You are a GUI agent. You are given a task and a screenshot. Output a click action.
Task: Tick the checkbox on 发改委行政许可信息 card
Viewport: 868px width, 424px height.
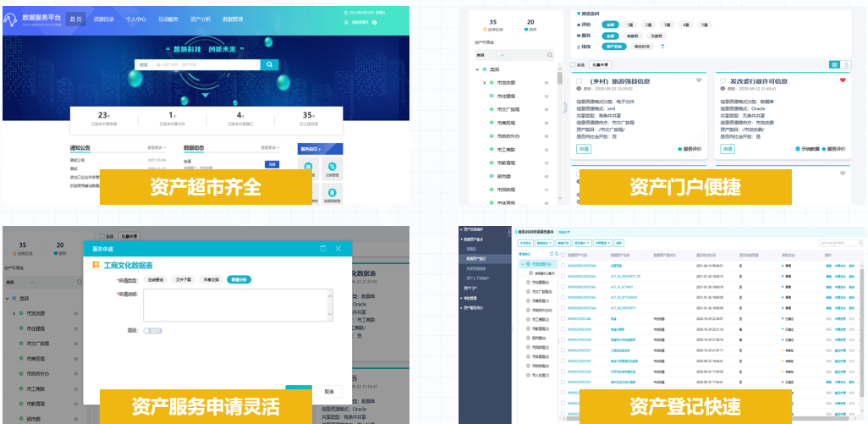[722, 81]
